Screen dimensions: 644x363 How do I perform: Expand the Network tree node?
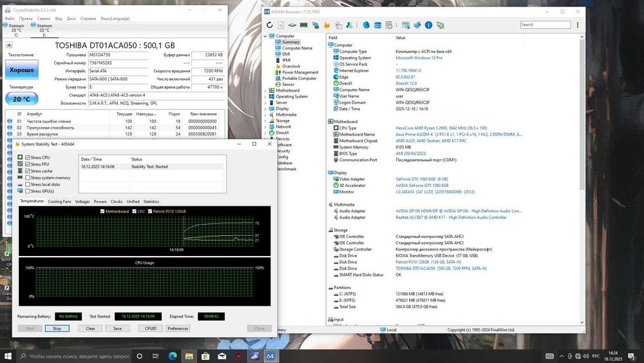pyautogui.click(x=265, y=127)
